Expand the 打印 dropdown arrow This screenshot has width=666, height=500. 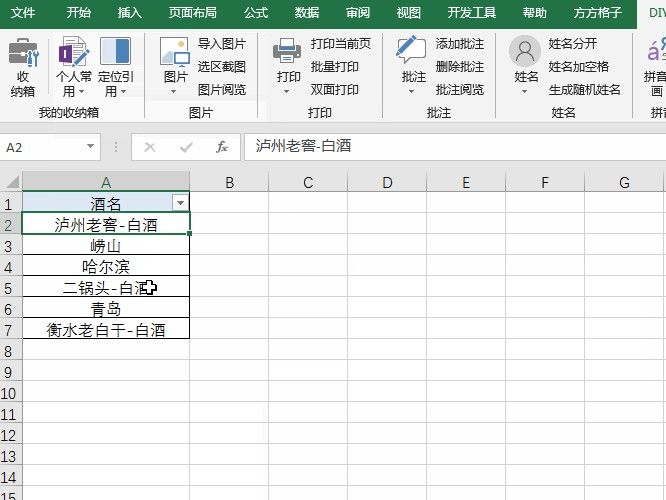(286, 91)
